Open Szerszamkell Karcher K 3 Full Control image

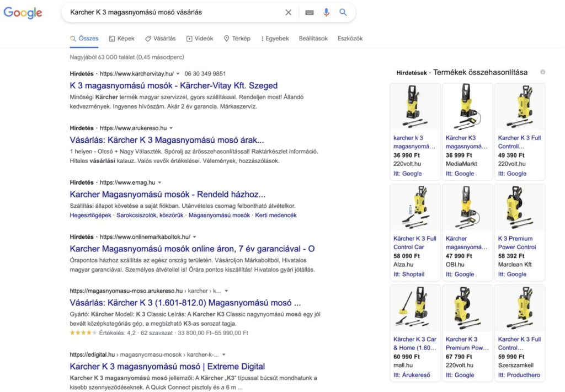tap(520, 308)
